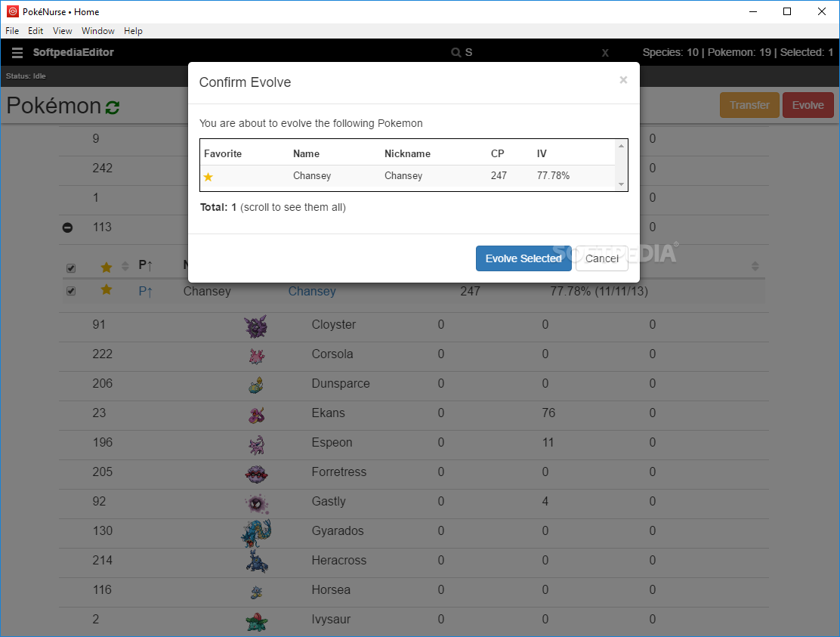This screenshot has height=637, width=840.
Task: Collapse species 113 with the minus icon
Action: coord(67,227)
